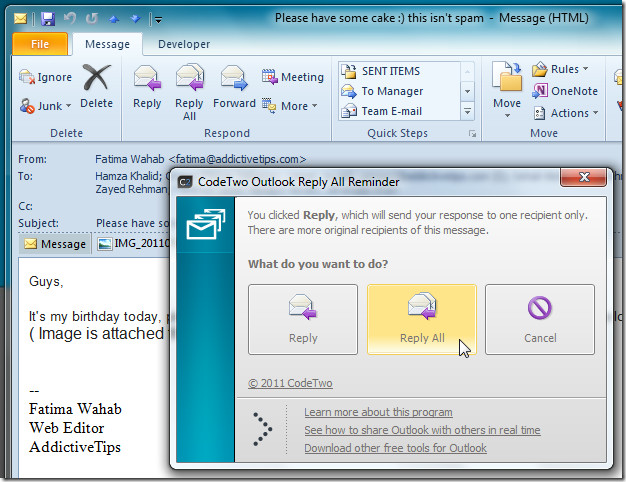Click the Outlook envelope icon in title bar
The height and width of the screenshot is (482, 626).
click(x=20, y=18)
